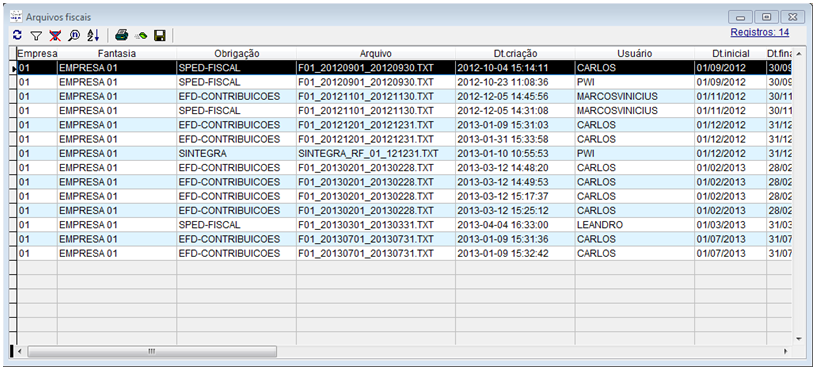Click the horizontal scrollbar thumb
The width and height of the screenshot is (815, 370).
pyautogui.click(x=152, y=352)
